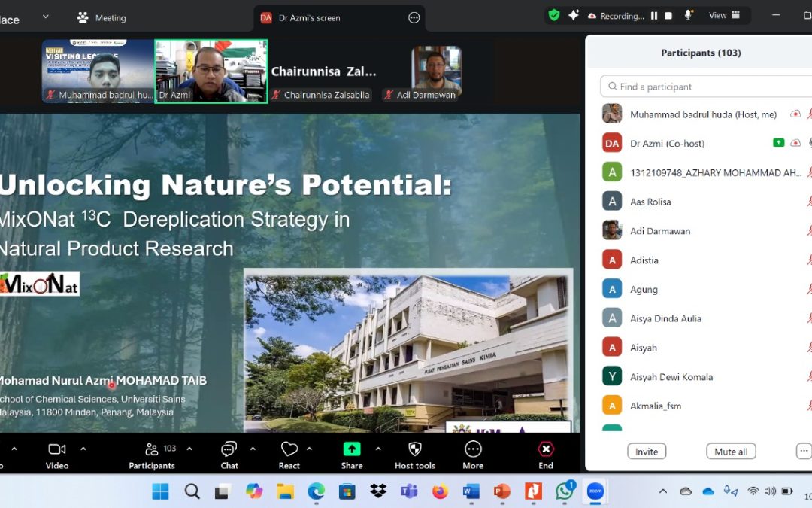Screen dimensions: 812x508
Task: Click the green encryption shield icon
Action: (554, 15)
